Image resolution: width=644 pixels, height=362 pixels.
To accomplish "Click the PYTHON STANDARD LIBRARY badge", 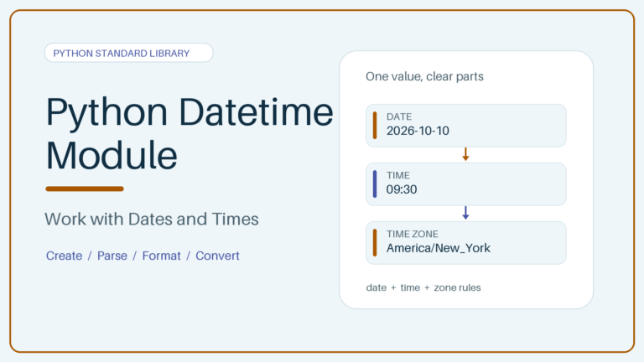I will 128,53.
